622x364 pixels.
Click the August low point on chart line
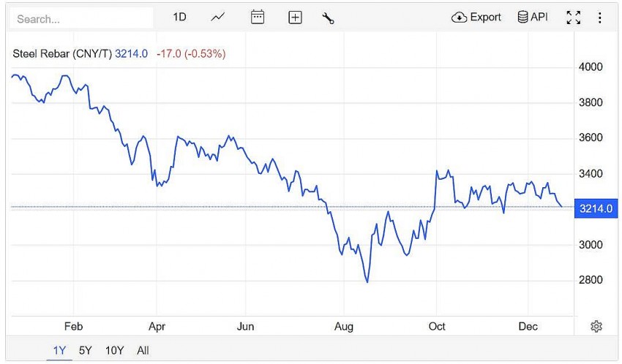(x=367, y=282)
